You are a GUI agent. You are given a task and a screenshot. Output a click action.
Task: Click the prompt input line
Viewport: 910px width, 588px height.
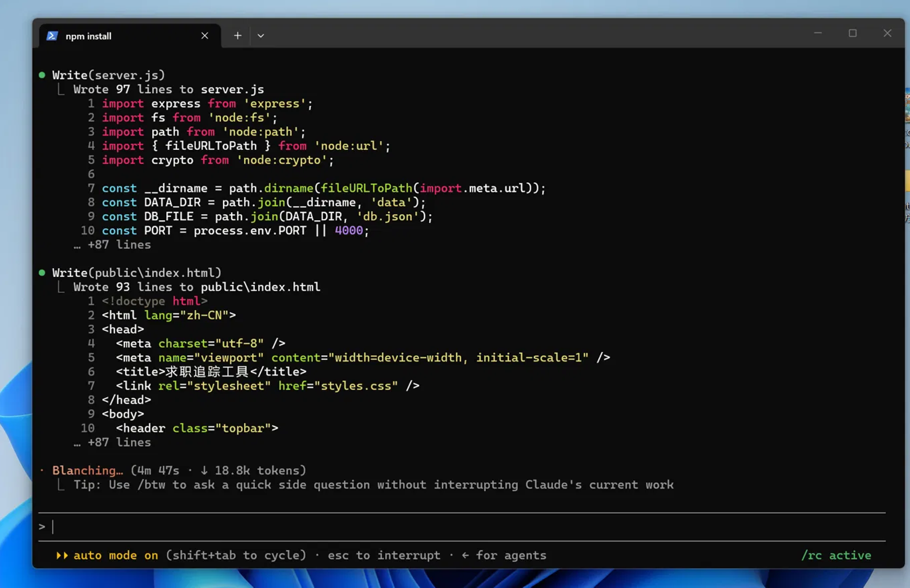coord(462,527)
